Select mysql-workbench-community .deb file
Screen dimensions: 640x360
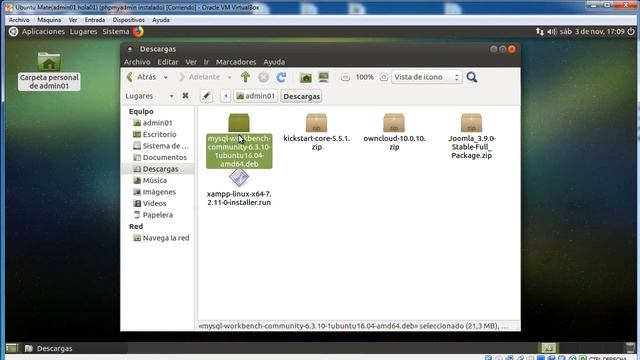click(x=239, y=141)
